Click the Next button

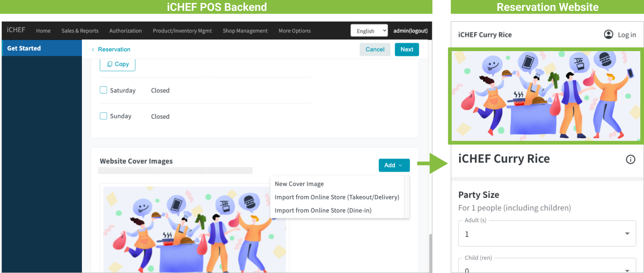click(406, 49)
